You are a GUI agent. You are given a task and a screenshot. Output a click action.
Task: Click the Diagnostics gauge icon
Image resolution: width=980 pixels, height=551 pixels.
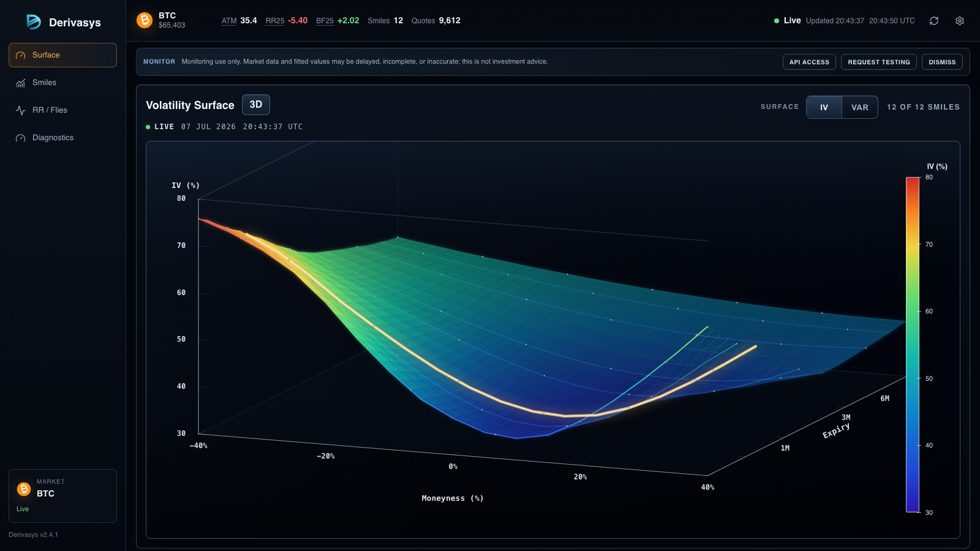20,138
